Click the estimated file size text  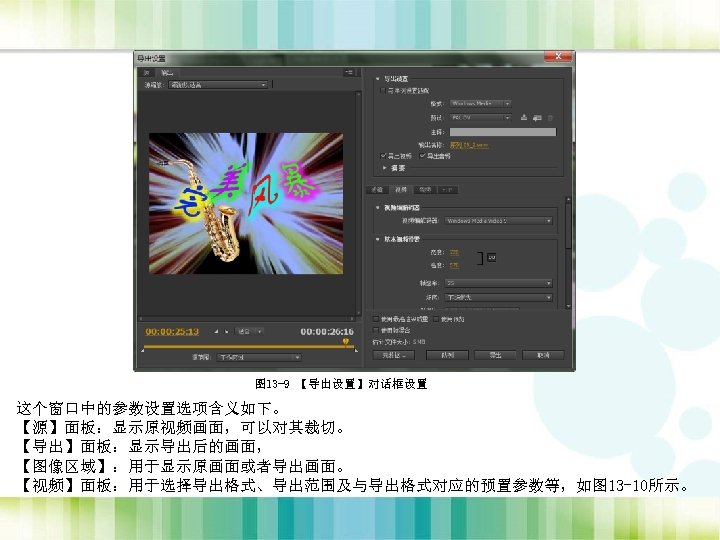coord(399,342)
